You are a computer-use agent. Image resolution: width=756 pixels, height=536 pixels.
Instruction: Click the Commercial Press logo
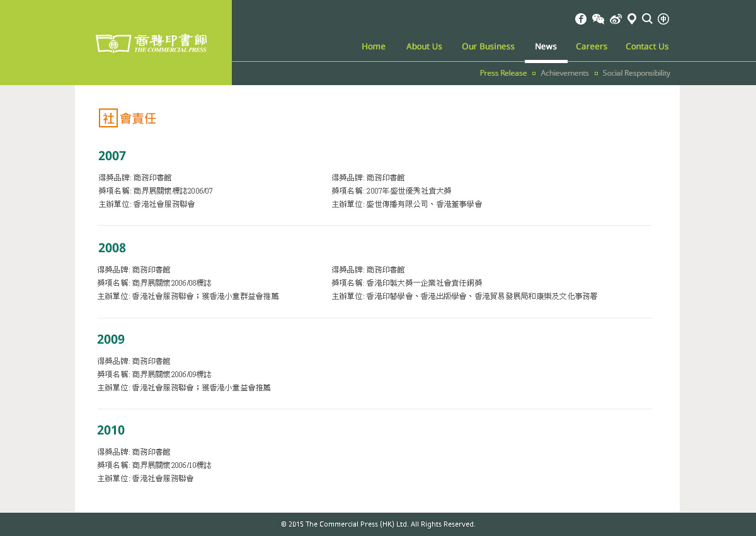(x=151, y=44)
